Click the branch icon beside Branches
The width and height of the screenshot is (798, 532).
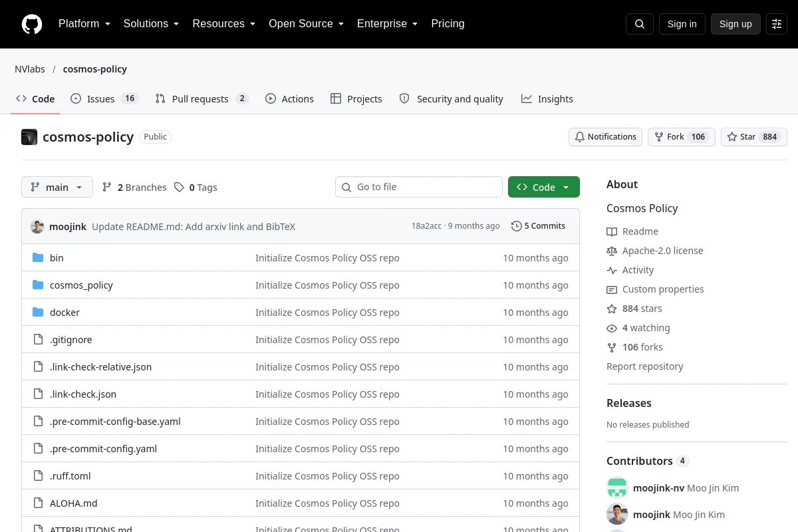pos(107,188)
